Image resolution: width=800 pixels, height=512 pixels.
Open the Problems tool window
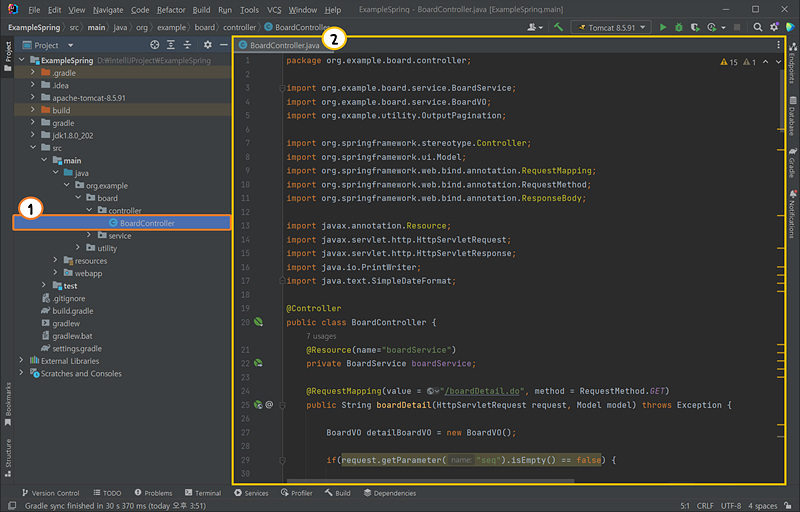click(153, 493)
